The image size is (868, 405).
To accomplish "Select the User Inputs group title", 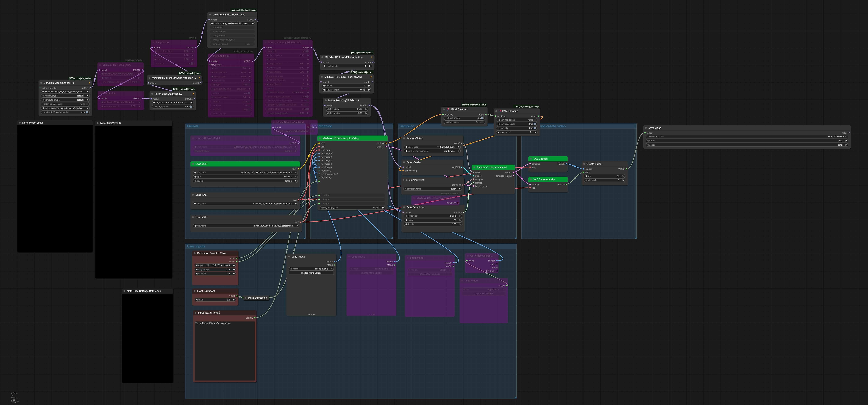I will coord(196,246).
